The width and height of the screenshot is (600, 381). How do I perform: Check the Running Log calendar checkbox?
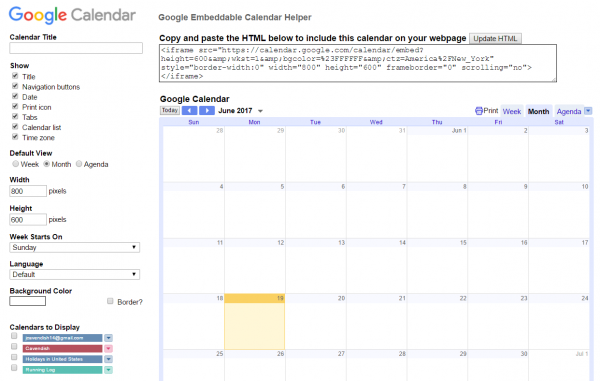[x=14, y=368]
